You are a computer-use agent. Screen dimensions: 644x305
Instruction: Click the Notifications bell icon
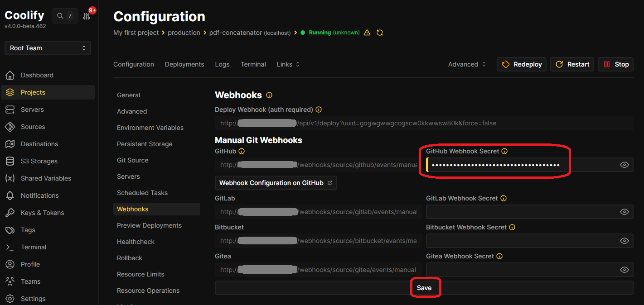tap(10, 195)
